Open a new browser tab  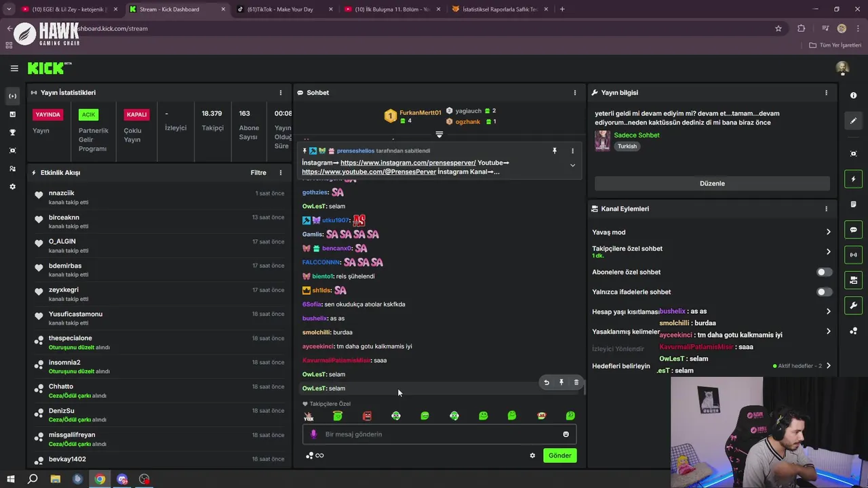click(562, 9)
